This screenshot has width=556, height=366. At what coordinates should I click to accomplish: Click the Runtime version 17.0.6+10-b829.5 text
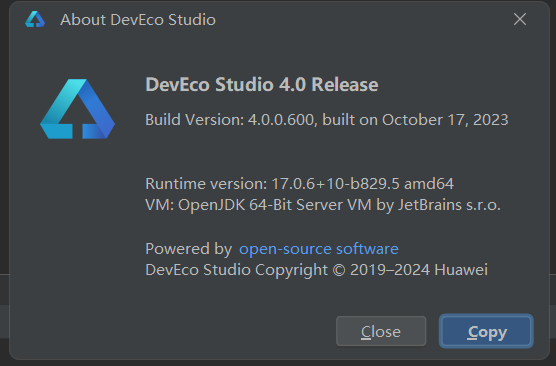(299, 184)
